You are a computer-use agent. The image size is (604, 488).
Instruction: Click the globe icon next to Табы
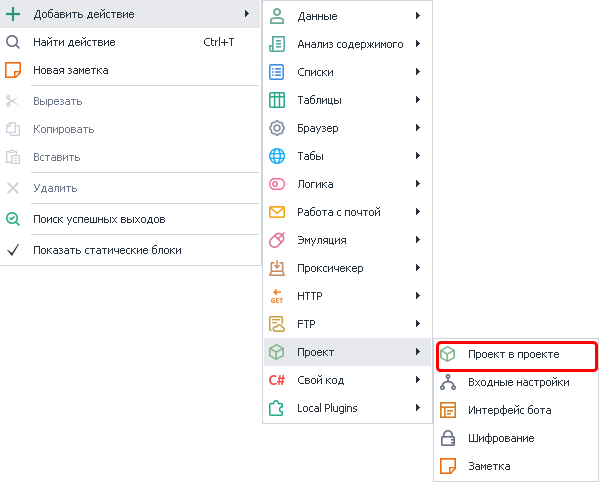pos(278,156)
